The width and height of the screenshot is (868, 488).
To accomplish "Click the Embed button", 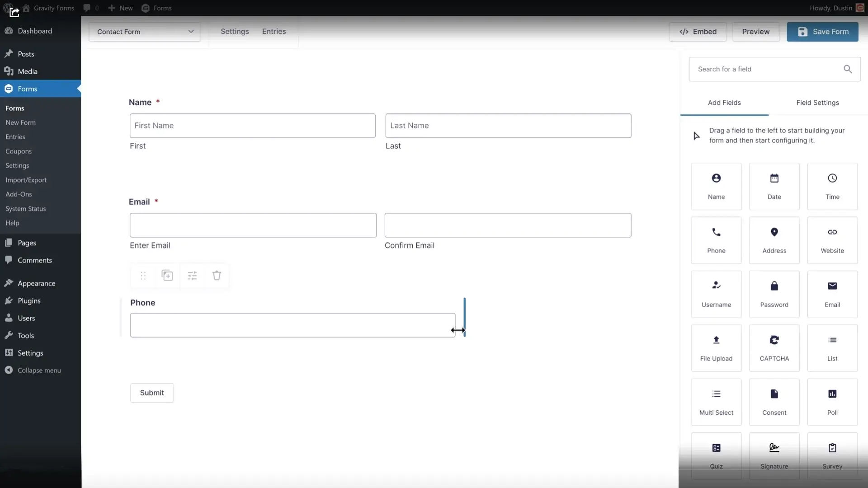I will [698, 31].
